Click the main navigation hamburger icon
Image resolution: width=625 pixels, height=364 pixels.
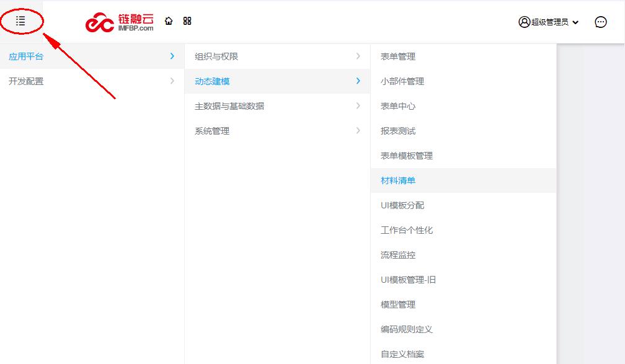tap(20, 20)
